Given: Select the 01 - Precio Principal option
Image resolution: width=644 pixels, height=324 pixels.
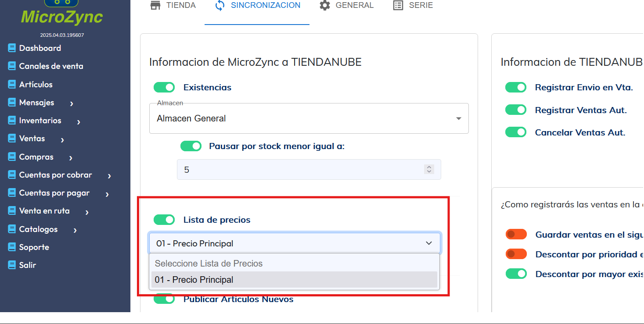Looking at the screenshot, I should coord(294,280).
